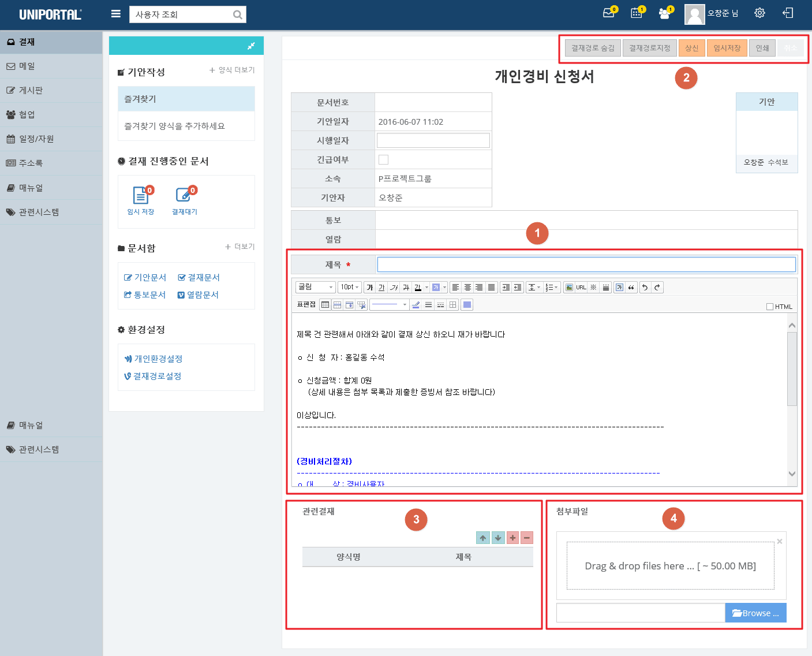Open 협업 menu in left sidebar
Image resolution: width=812 pixels, height=656 pixels.
51,115
